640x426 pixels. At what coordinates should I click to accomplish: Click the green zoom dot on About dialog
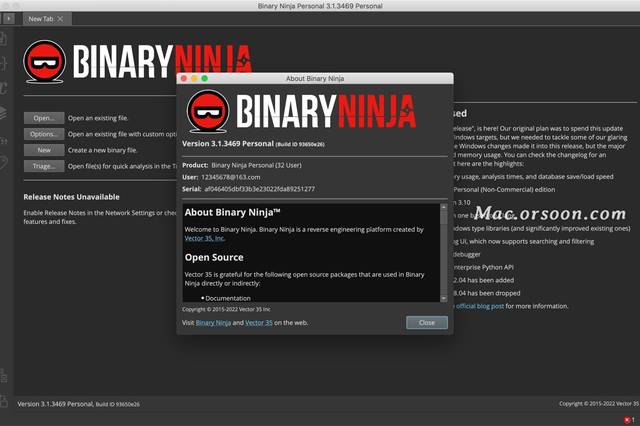click(205, 78)
